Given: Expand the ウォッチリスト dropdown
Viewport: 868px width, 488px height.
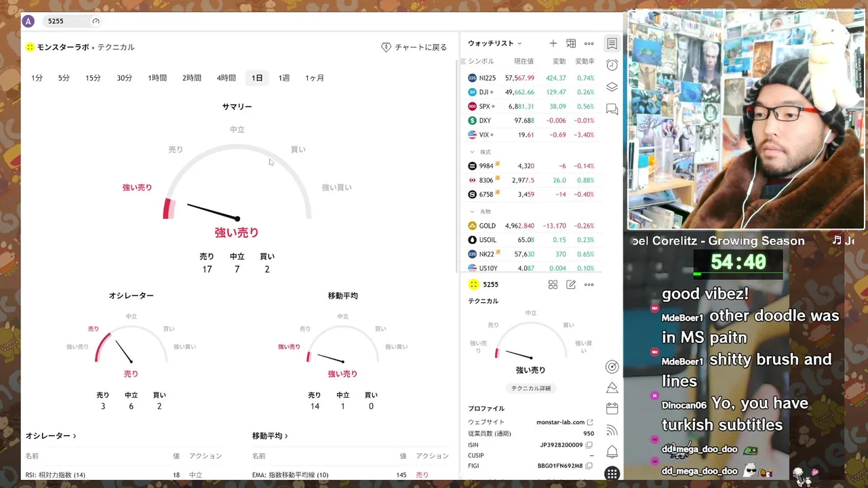Looking at the screenshot, I should pos(495,43).
